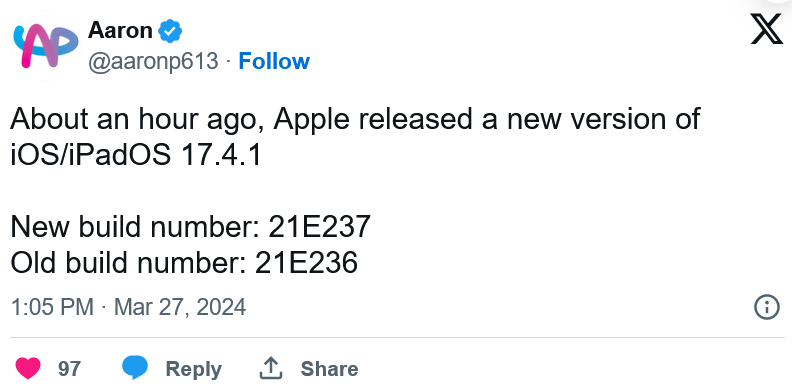The width and height of the screenshot is (792, 387).
Task: Click the Share label
Action: coord(329,369)
